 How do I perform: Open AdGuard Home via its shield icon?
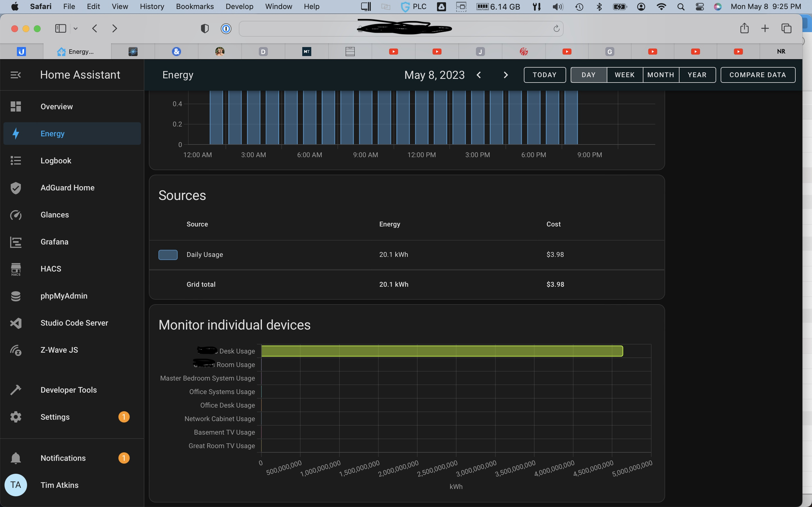(16, 188)
